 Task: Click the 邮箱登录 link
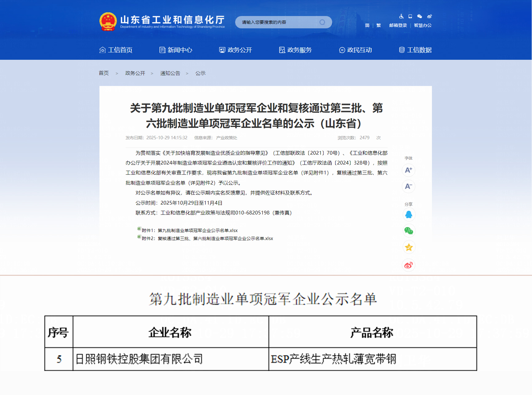[397, 25]
